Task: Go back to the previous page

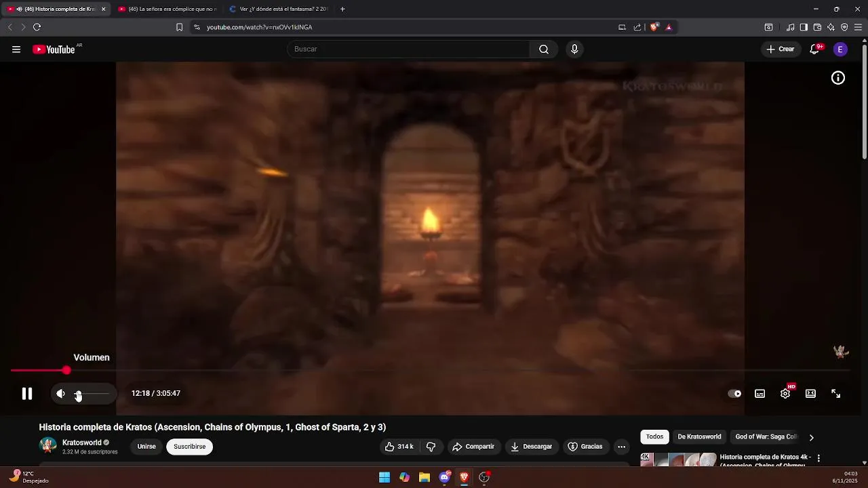Action: point(9,27)
